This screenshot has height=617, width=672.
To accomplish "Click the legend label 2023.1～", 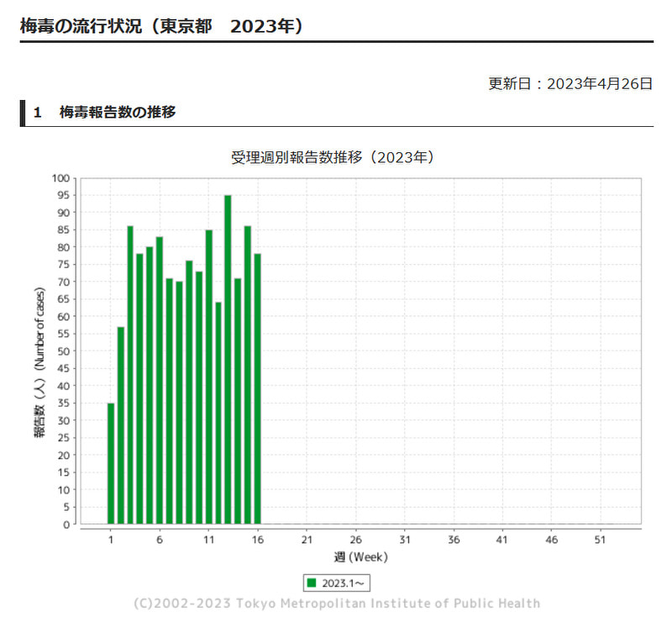I will point(341,582).
